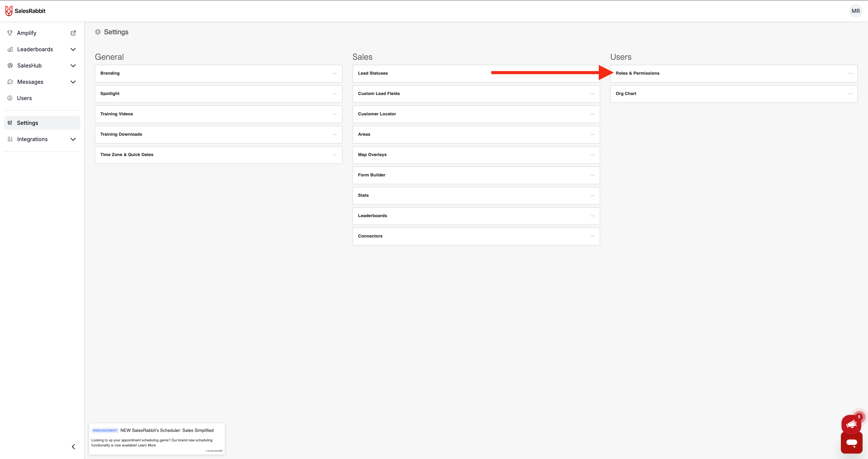Open Amplify from the sidebar
This screenshot has width=868, height=459.
pos(42,33)
